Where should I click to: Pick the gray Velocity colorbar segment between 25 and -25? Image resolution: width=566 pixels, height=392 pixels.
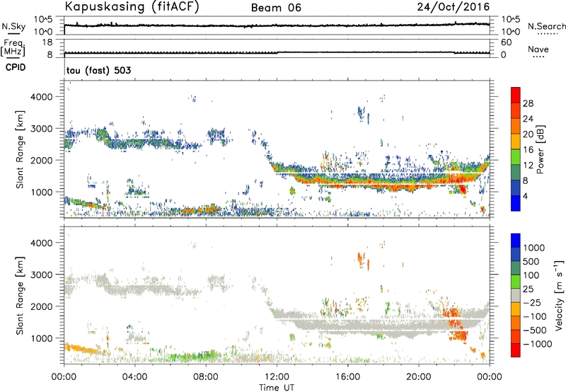516,295
